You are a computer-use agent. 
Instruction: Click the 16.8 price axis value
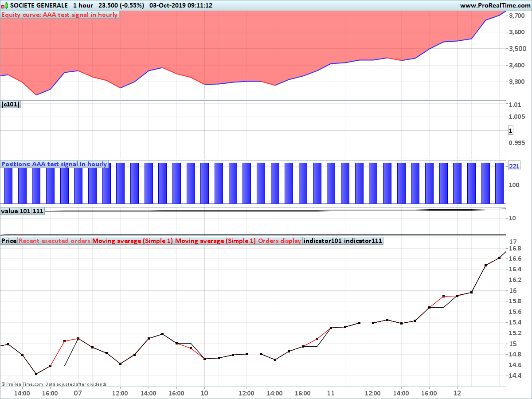(x=515, y=248)
